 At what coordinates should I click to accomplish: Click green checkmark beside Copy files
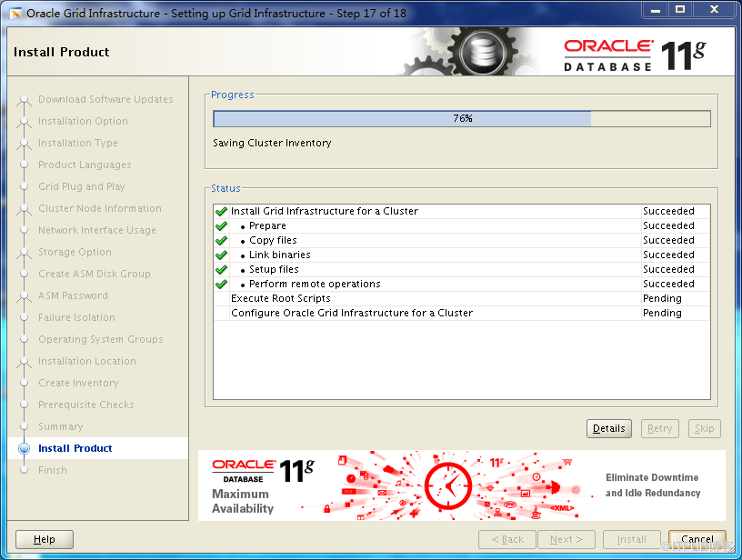[221, 240]
